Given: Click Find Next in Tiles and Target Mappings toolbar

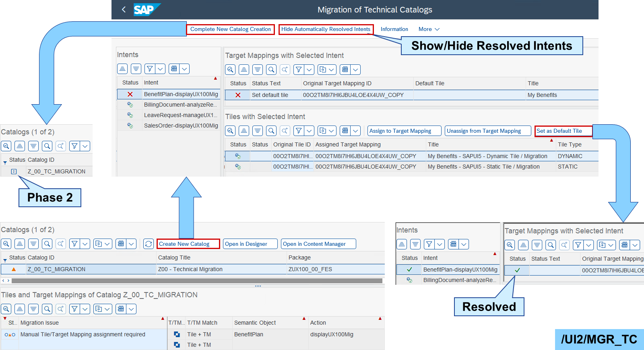Looking at the screenshot, I should [x=61, y=309].
